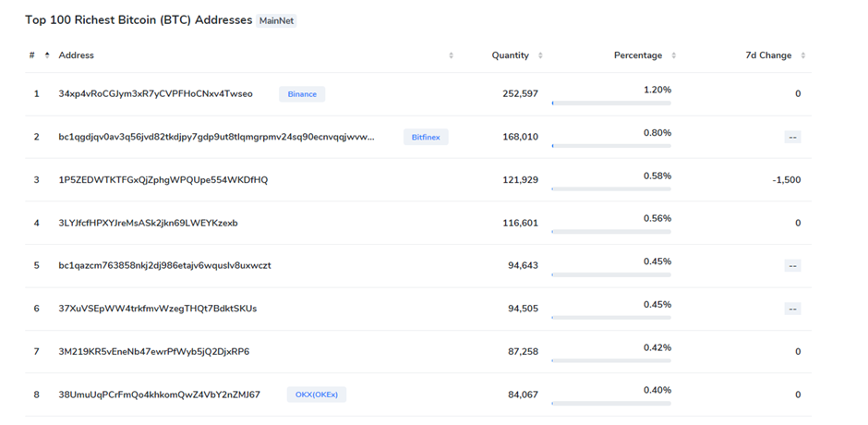Open address 3M219KR5vEneNb47ewrPfWyb5jQ2DjxRP6
The image size is (868, 425).
[154, 351]
